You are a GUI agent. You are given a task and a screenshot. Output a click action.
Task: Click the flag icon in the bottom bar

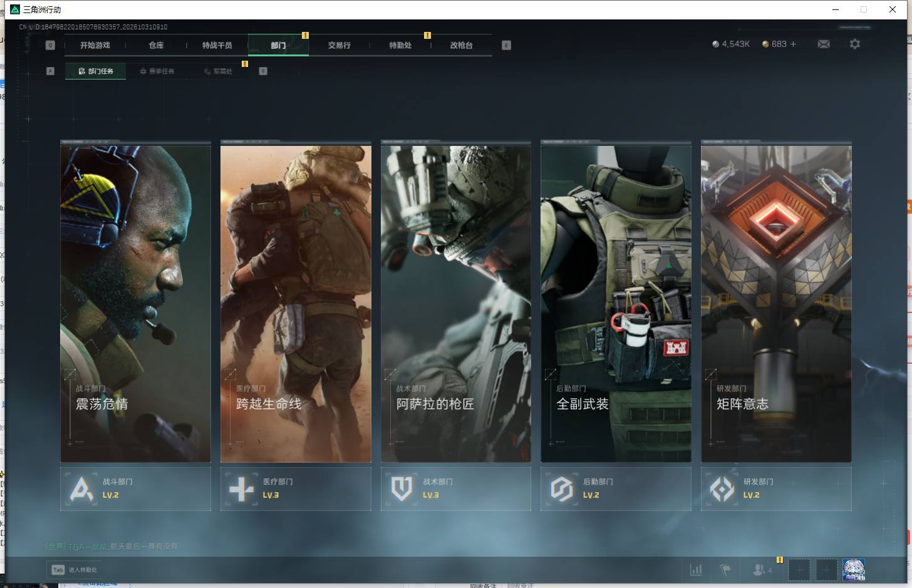point(725,570)
